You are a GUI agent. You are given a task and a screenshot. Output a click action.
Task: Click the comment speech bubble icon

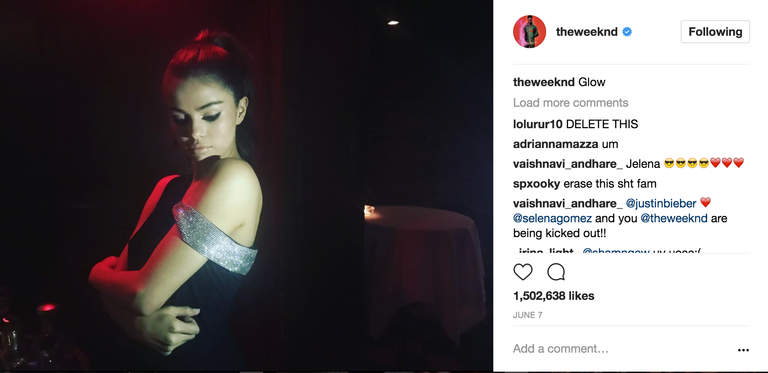coord(556,272)
